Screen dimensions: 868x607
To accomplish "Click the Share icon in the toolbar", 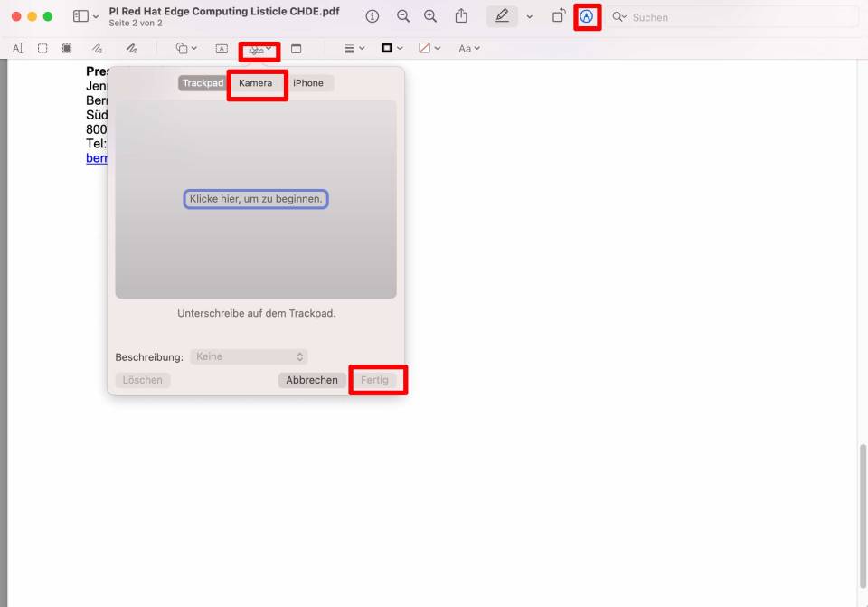I will pos(462,16).
